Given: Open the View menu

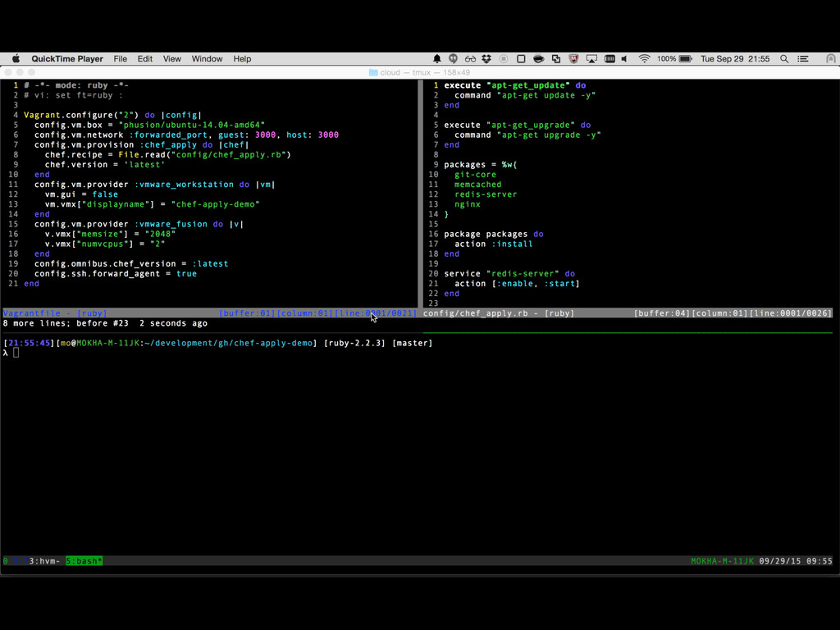Looking at the screenshot, I should [x=172, y=59].
